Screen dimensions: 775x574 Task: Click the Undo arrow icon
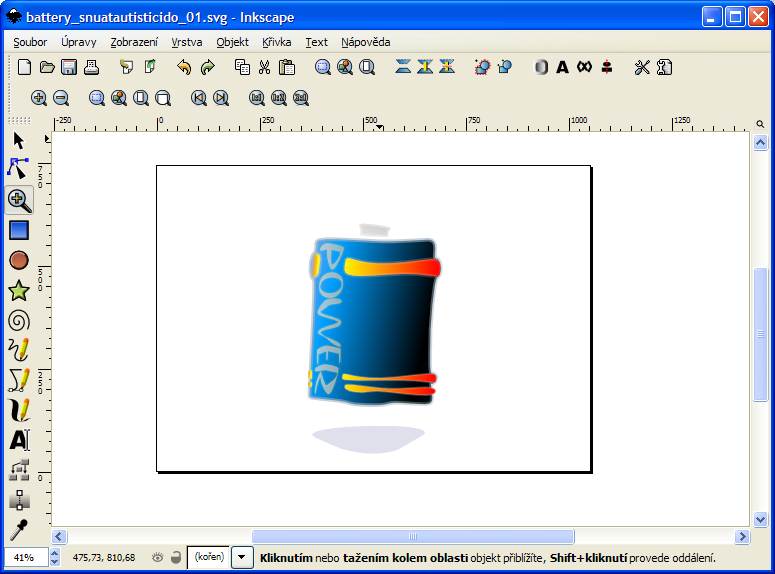[184, 67]
